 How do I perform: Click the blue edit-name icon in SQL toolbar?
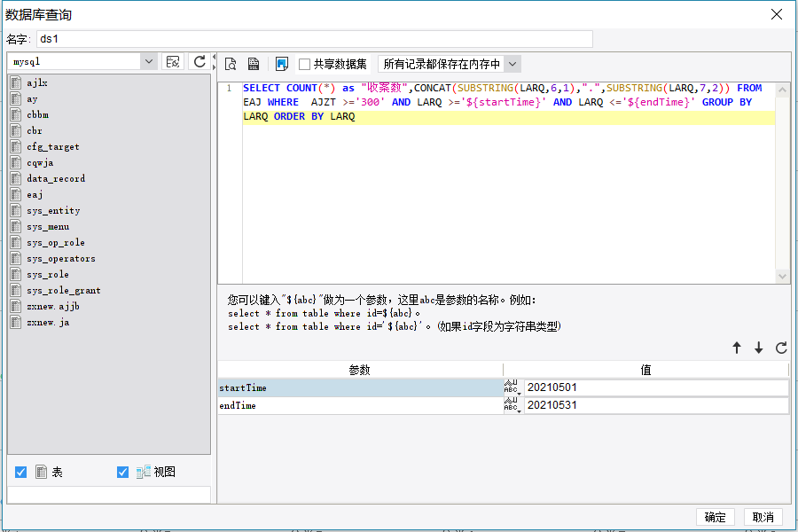click(282, 64)
